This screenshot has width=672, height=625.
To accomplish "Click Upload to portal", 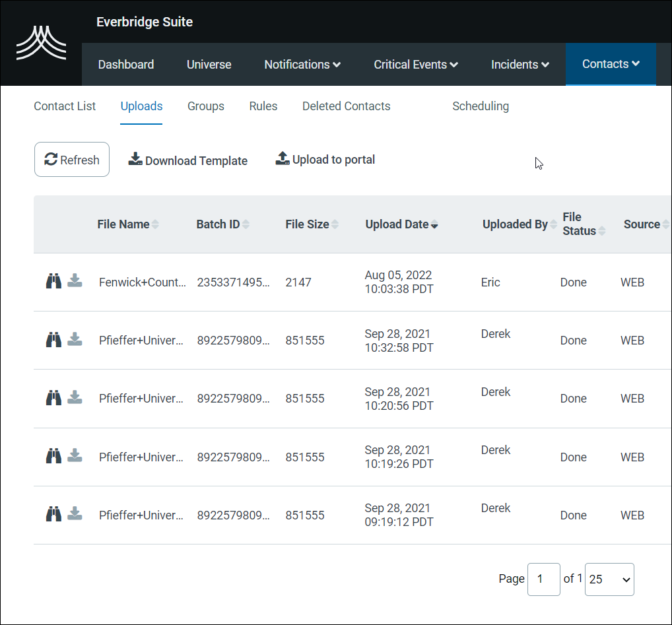I will (325, 160).
